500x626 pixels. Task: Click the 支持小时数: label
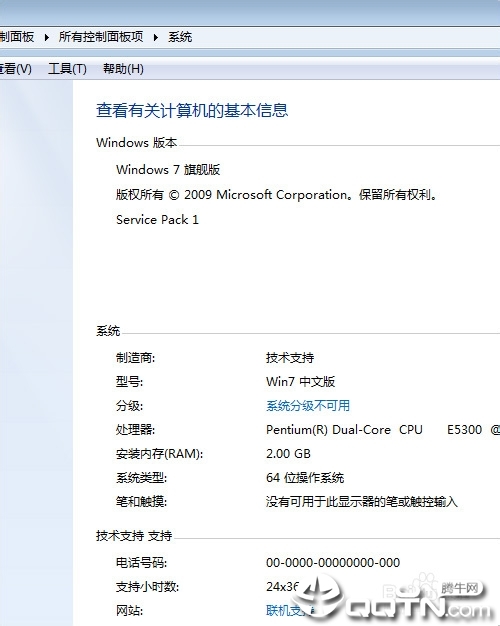click(x=147, y=586)
